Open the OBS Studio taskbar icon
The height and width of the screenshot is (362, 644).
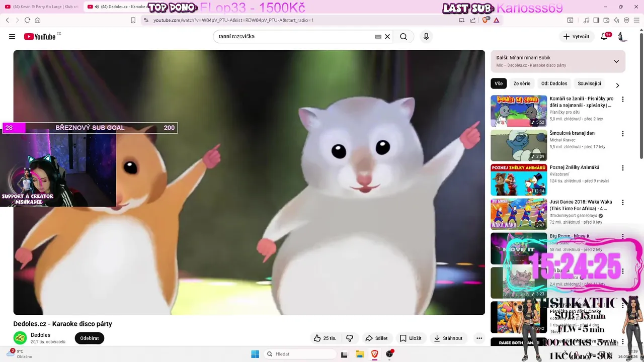click(389, 354)
